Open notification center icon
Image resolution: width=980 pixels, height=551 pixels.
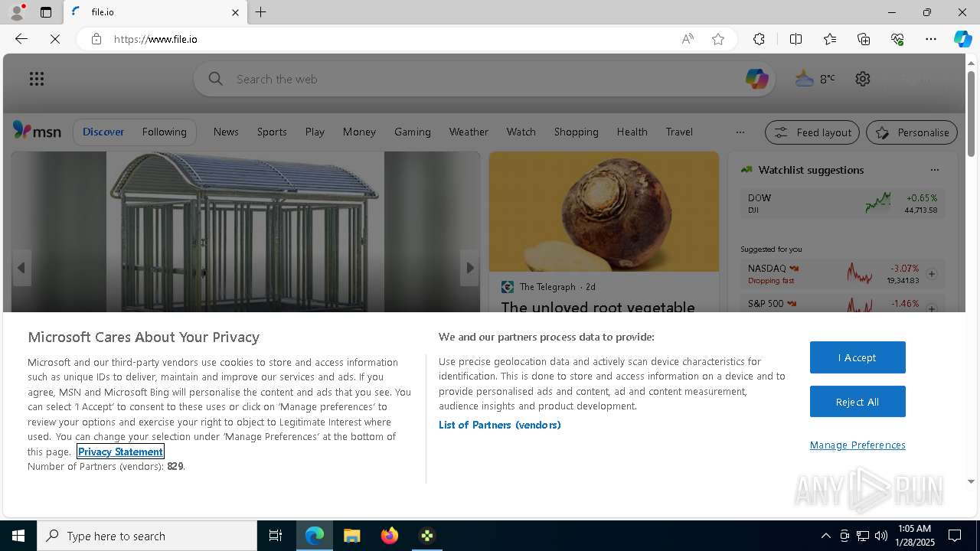tap(955, 536)
